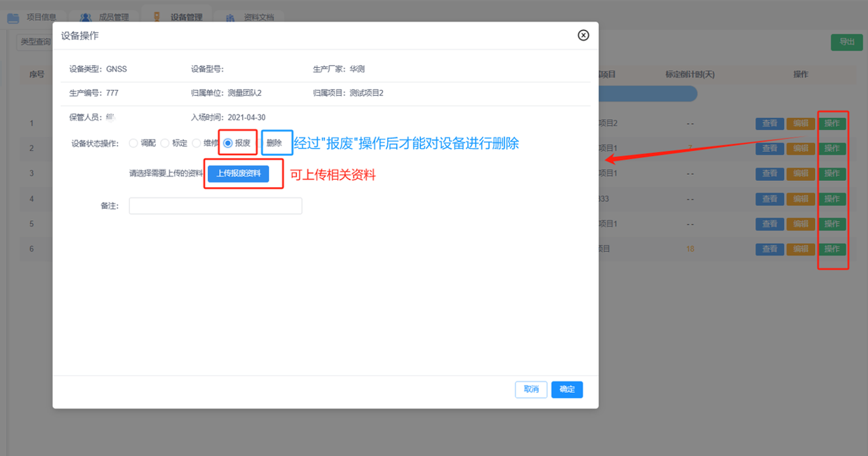Image resolution: width=868 pixels, height=456 pixels.
Task: Focus the 备注 text input field
Action: coord(215,206)
